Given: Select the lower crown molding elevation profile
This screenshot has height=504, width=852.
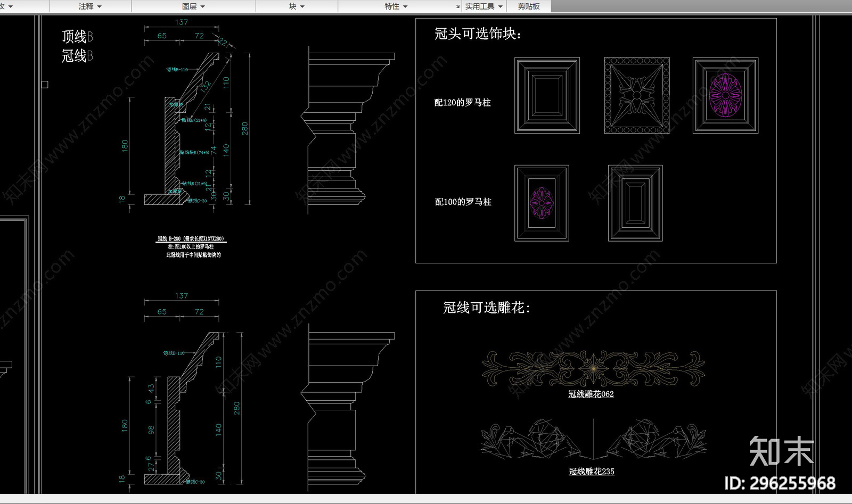Looking at the screenshot, I should 348,408.
